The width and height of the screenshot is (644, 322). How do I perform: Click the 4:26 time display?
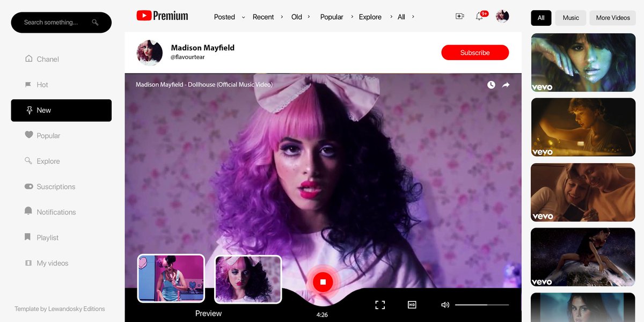pos(322,315)
